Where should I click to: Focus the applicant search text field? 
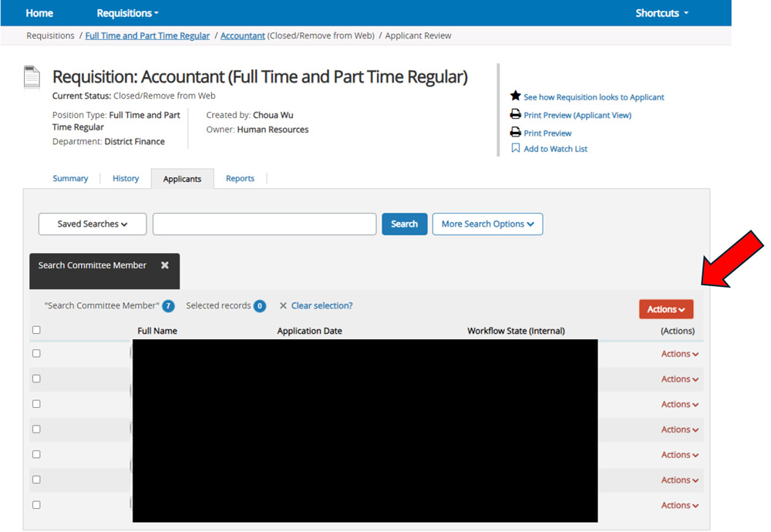click(x=264, y=224)
